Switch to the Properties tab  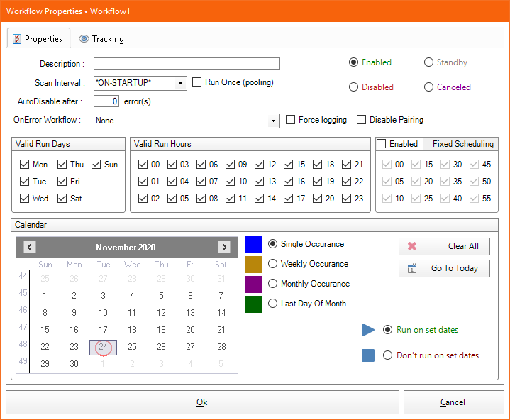point(38,39)
